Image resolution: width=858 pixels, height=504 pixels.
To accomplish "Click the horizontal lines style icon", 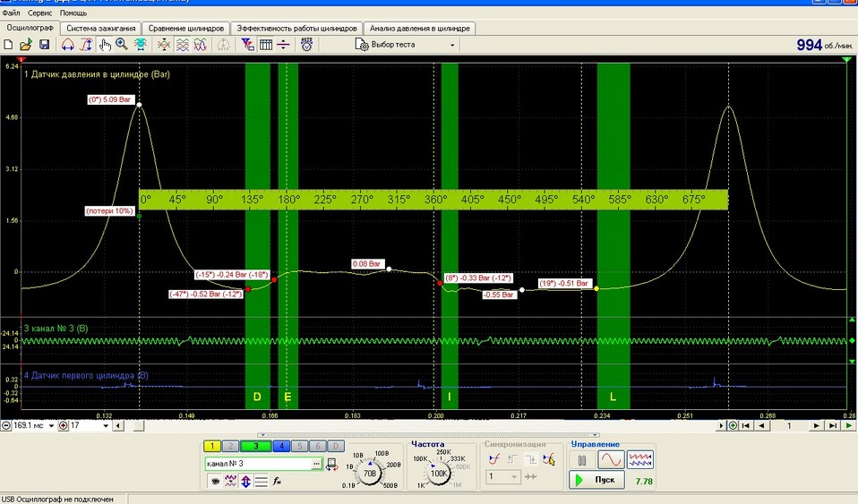I will coord(261,482).
